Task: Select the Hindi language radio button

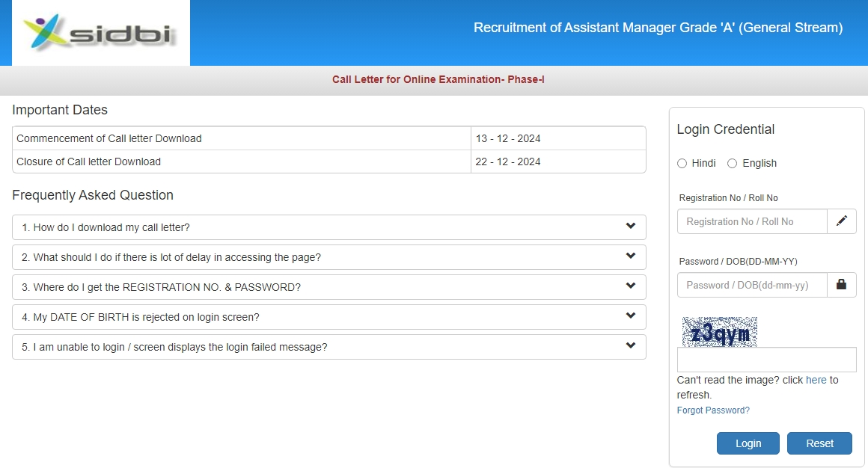Action: tap(682, 164)
